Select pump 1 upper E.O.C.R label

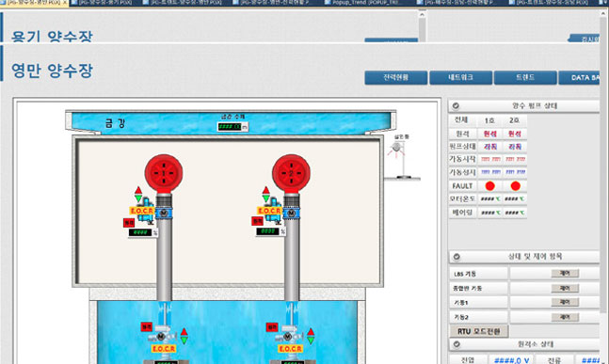tap(141, 211)
